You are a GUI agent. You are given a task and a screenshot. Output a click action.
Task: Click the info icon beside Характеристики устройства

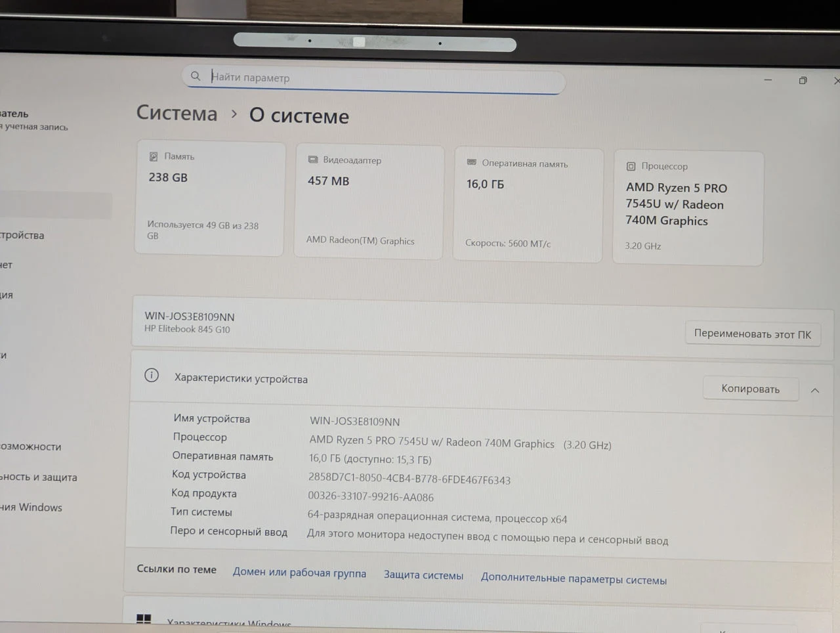(152, 376)
